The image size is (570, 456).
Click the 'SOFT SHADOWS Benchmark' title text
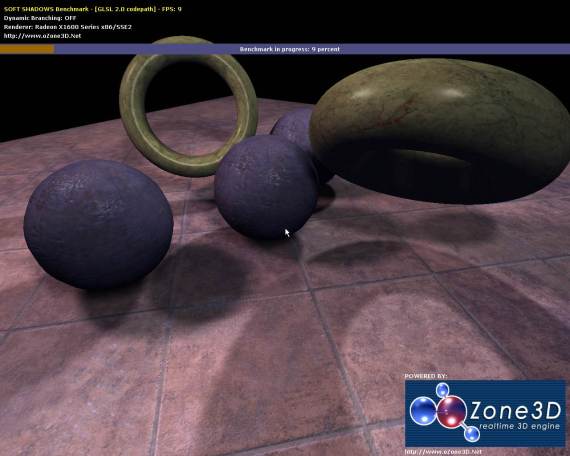click(x=46, y=9)
